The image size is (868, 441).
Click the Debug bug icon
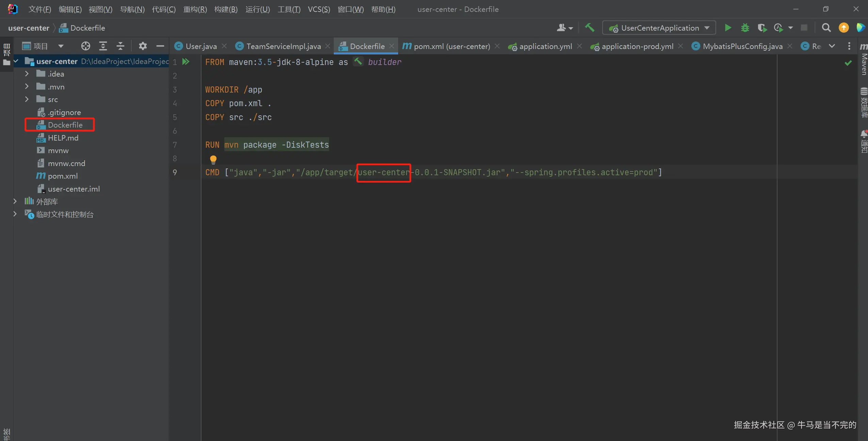(745, 28)
